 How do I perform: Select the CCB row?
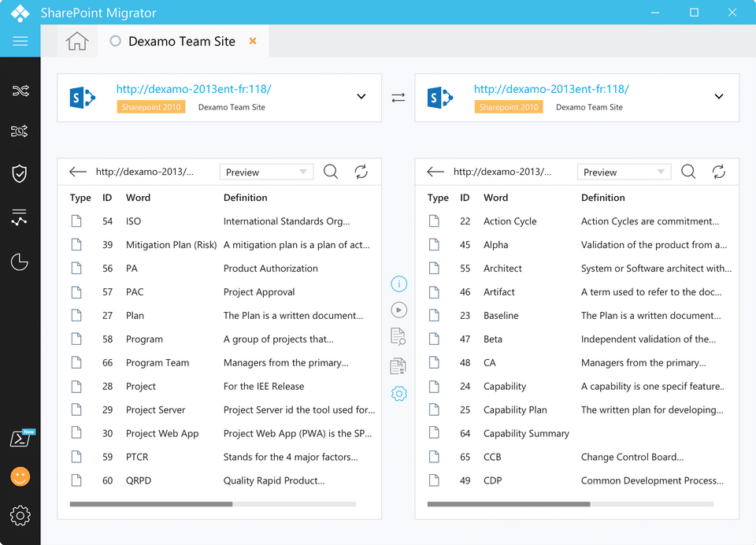point(577,458)
